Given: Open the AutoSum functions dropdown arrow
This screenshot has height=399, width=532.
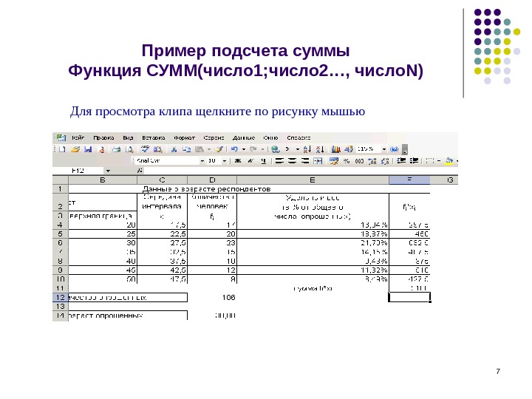Looking at the screenshot, I should click(x=298, y=149).
